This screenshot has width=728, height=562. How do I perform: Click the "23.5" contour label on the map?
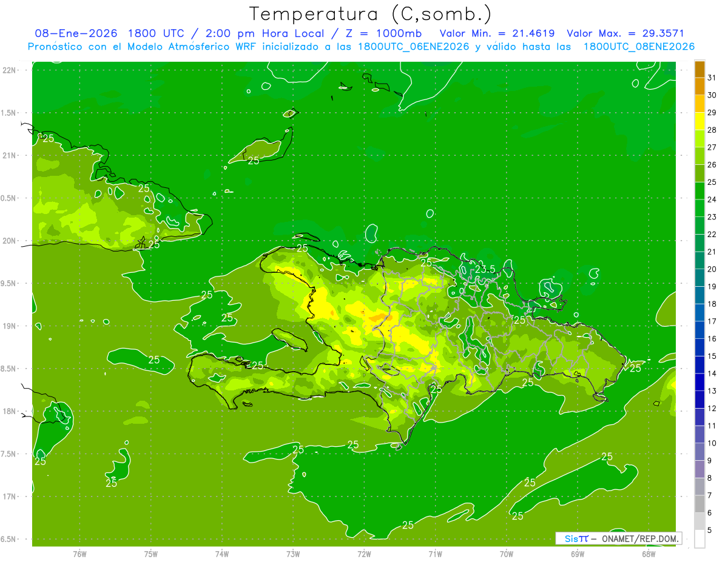(x=485, y=269)
